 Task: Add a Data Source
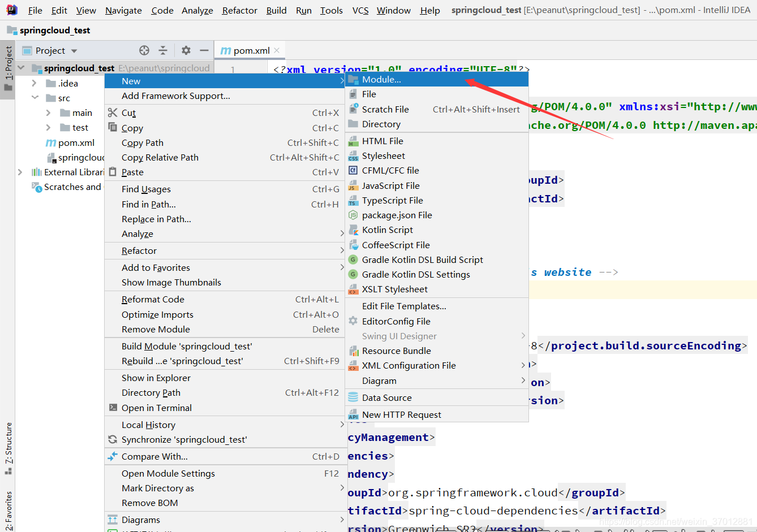(x=437, y=397)
